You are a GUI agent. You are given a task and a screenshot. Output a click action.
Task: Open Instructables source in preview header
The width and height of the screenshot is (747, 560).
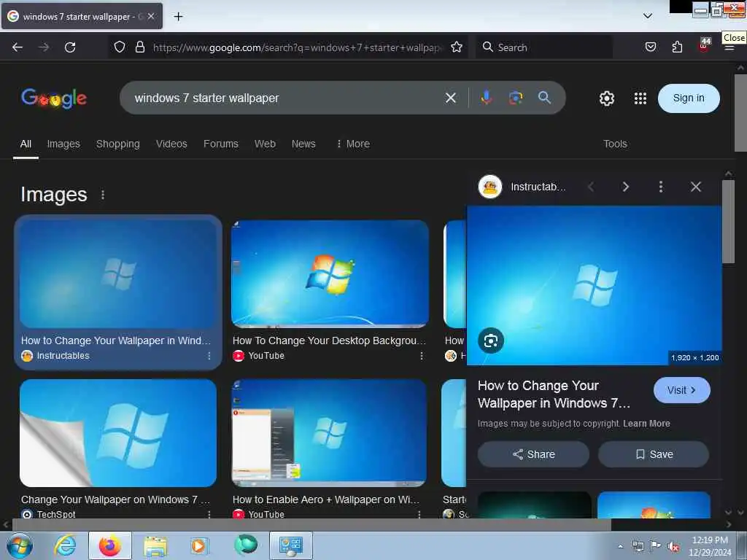(x=522, y=187)
